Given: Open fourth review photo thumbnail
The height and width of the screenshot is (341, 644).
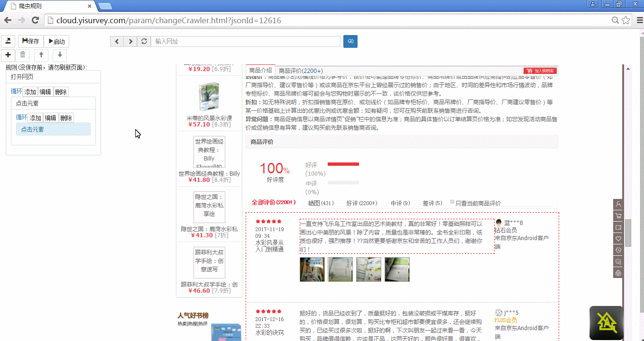Looking at the screenshot, I should 397,269.
